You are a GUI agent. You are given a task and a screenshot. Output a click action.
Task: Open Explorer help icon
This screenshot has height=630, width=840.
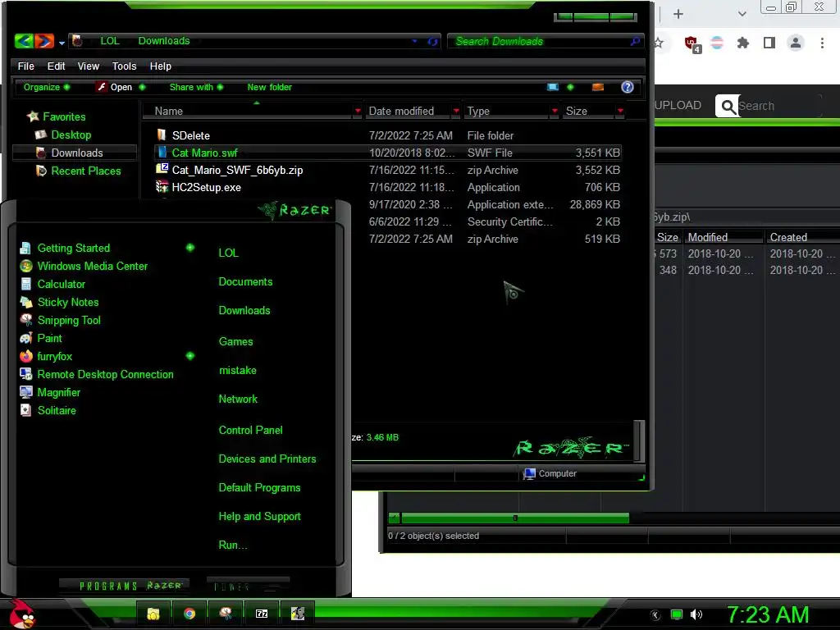(x=628, y=87)
